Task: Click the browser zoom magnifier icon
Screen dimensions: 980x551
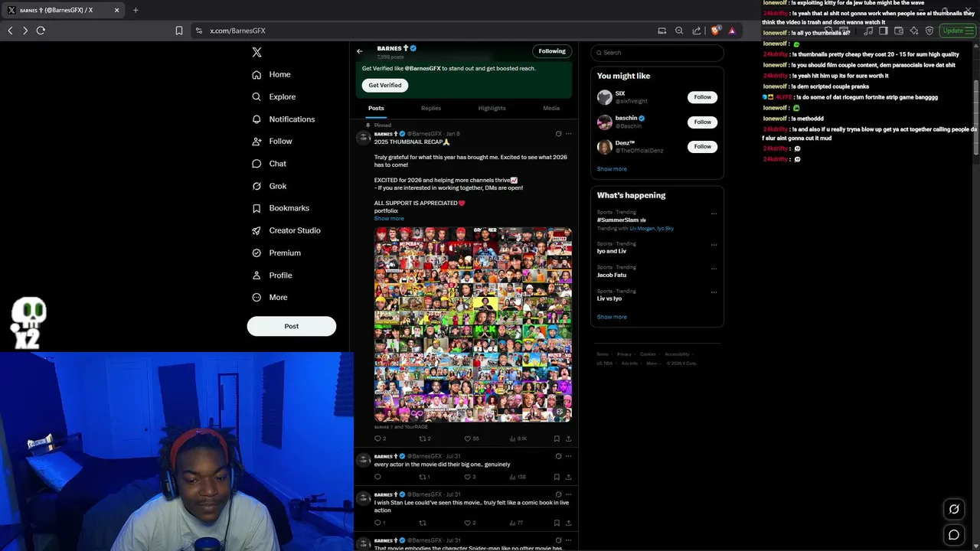Action: pos(679,31)
